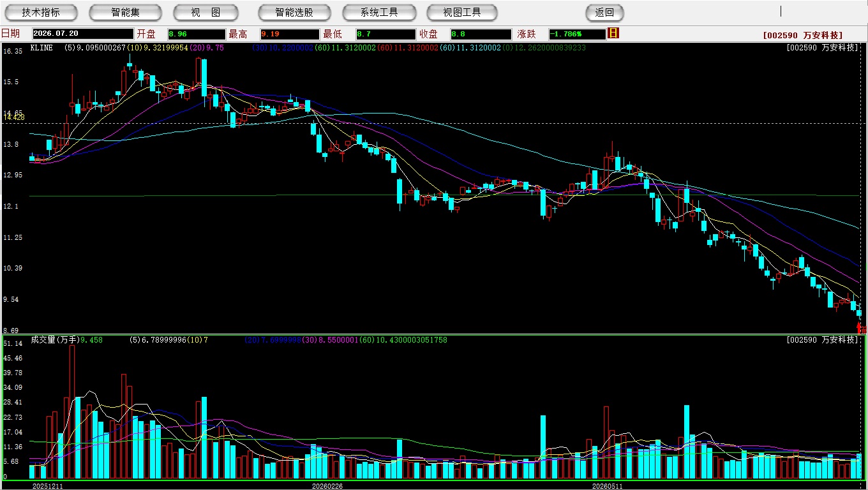868x490 pixels.
Task: Click the 日期 field label
Action: (x=10, y=34)
